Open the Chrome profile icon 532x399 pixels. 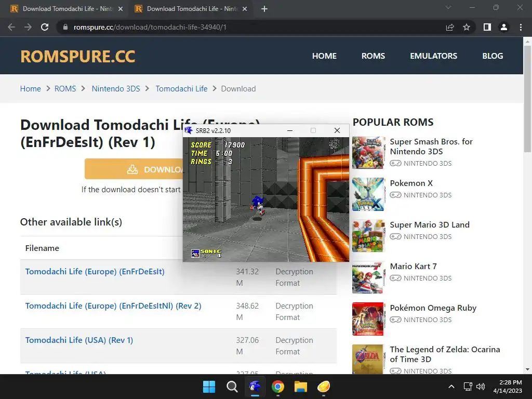point(504,27)
